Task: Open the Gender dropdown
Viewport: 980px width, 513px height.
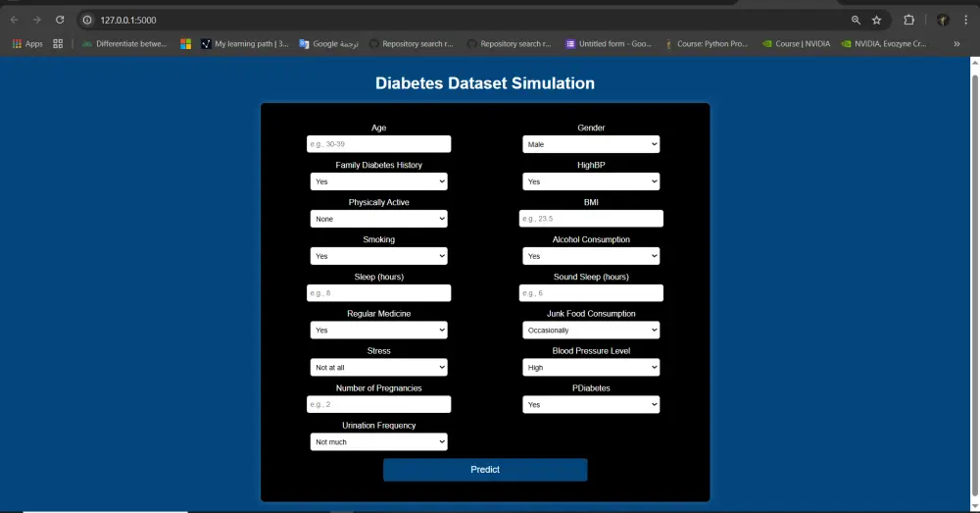Action: 591,144
